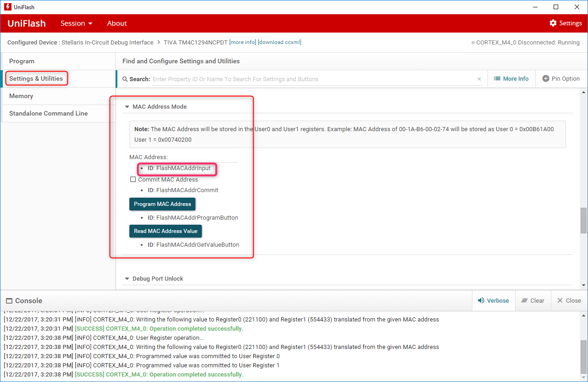Click the search magnifier icon
The height and width of the screenshot is (382, 588).
pos(125,79)
